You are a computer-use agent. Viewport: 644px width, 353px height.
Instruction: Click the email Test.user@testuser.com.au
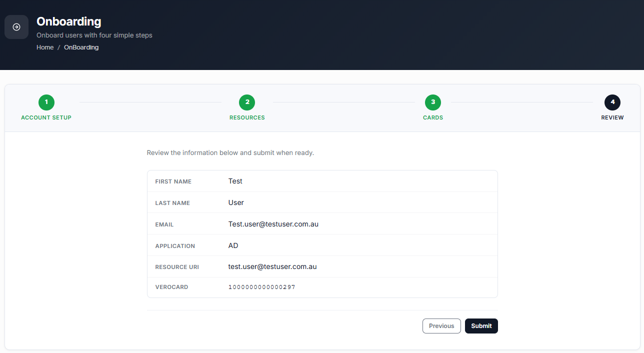[x=273, y=224]
